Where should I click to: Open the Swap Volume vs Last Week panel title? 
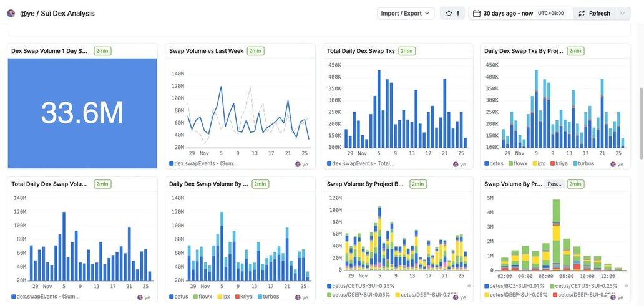(x=206, y=51)
